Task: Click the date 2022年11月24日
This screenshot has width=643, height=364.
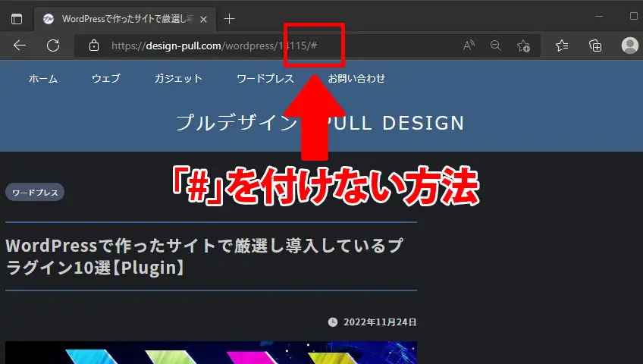Action: [x=380, y=322]
